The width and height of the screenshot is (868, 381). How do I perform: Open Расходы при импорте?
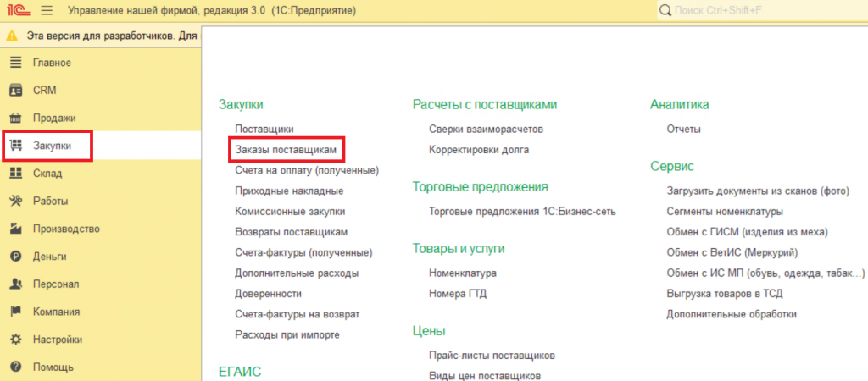(287, 335)
